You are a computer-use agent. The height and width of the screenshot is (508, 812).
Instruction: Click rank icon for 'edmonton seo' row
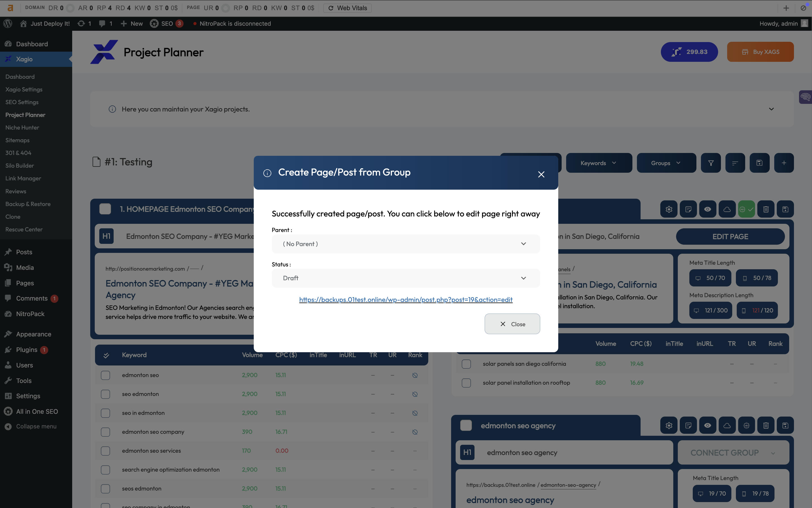415,375
